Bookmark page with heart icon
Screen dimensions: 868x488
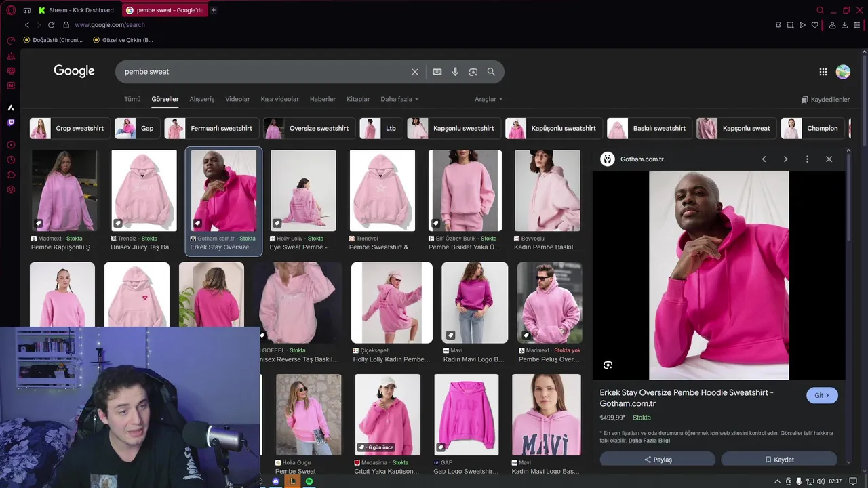[x=815, y=25]
